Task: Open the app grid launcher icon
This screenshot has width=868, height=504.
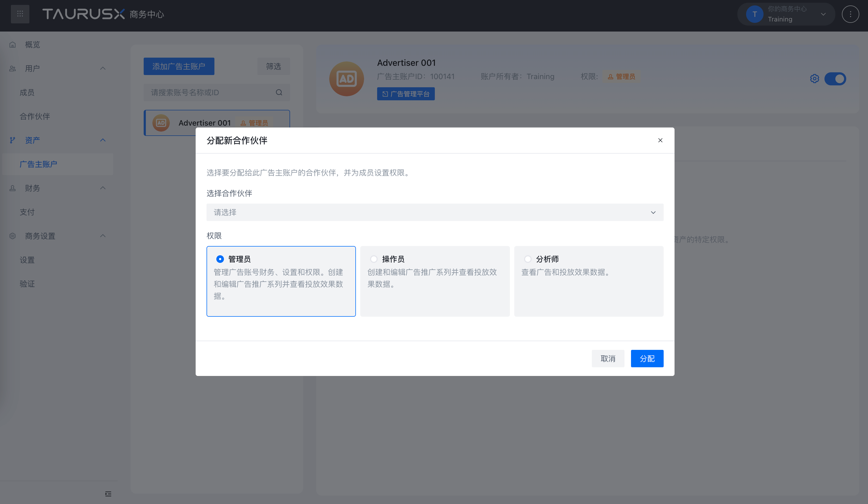Action: point(20,14)
